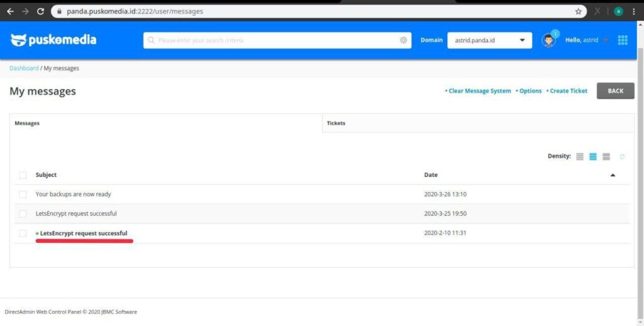The image size is (644, 326).
Task: Open the Messages tab
Action: [x=27, y=123]
